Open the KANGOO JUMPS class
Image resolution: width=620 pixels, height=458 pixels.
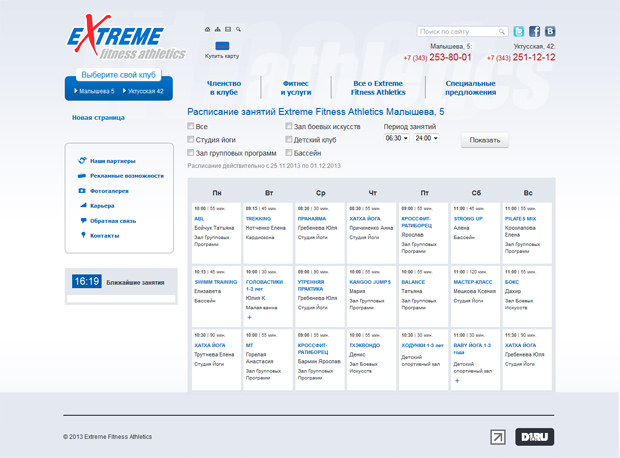370,282
